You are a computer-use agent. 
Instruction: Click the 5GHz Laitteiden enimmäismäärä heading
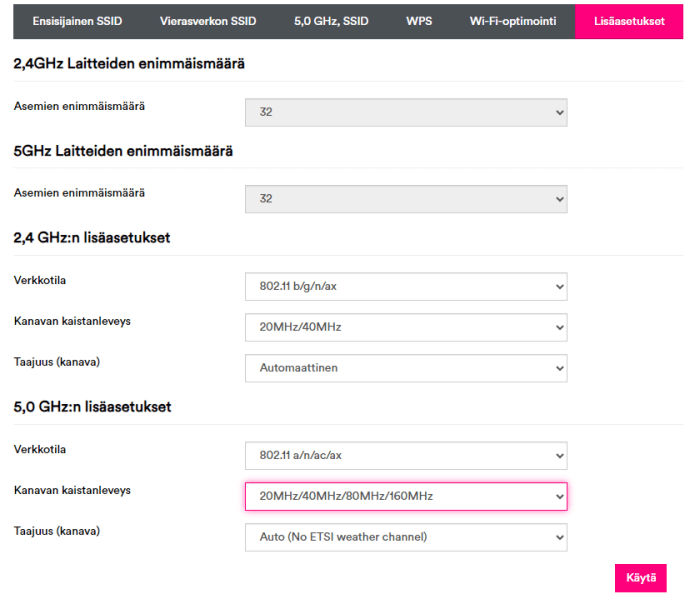point(123,151)
